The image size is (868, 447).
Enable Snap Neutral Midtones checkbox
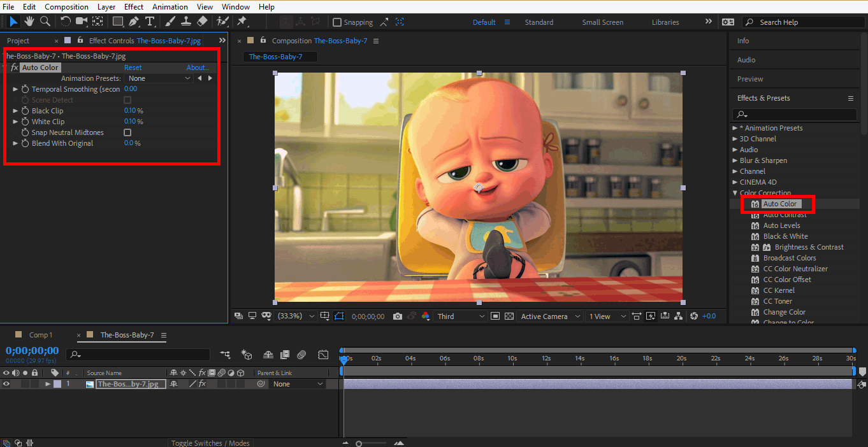point(127,132)
